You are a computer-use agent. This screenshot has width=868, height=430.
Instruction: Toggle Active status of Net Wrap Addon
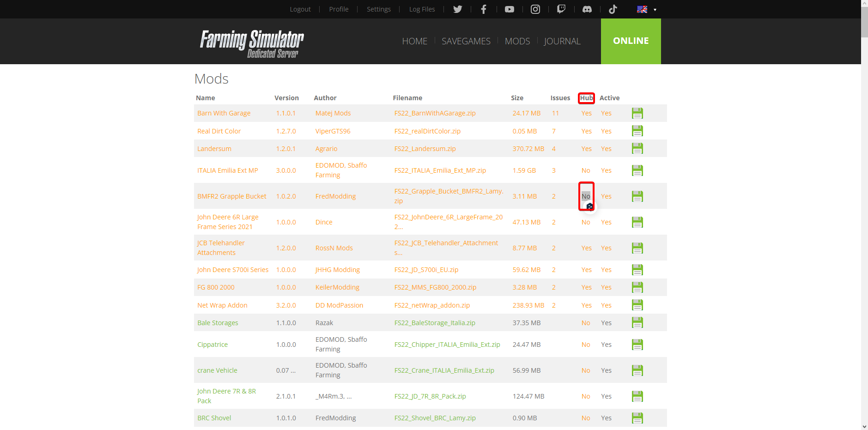(x=606, y=305)
